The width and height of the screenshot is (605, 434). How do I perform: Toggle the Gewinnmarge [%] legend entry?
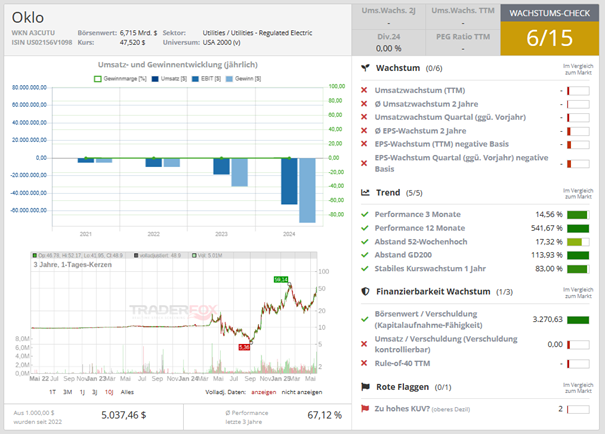click(x=120, y=79)
